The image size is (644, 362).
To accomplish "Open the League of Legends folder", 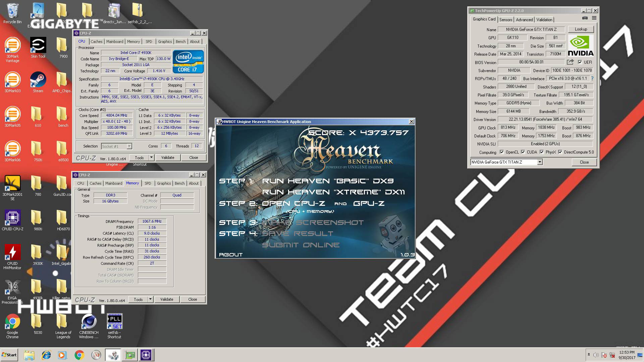I will [x=63, y=325].
